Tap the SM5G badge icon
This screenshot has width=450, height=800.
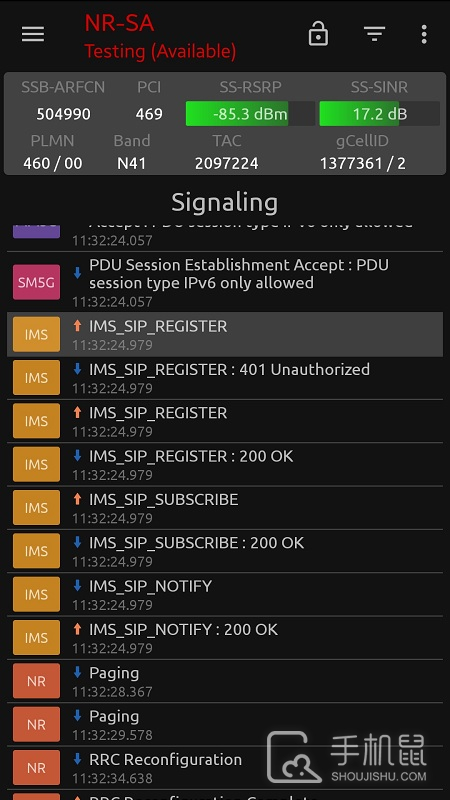pos(36,282)
